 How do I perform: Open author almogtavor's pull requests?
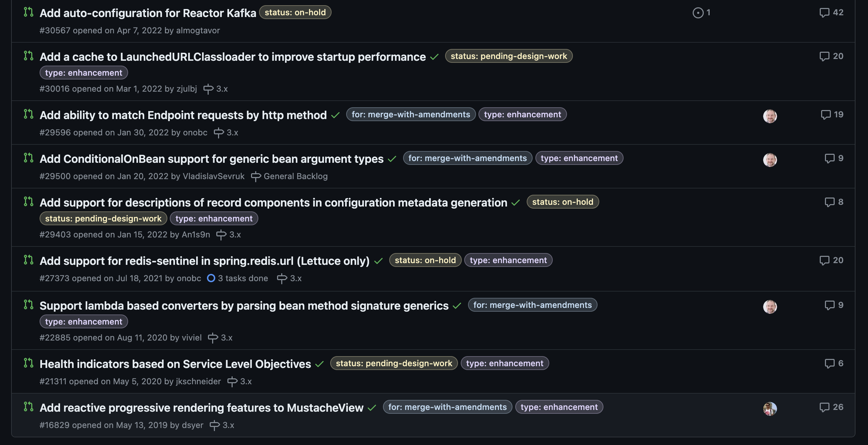click(198, 31)
